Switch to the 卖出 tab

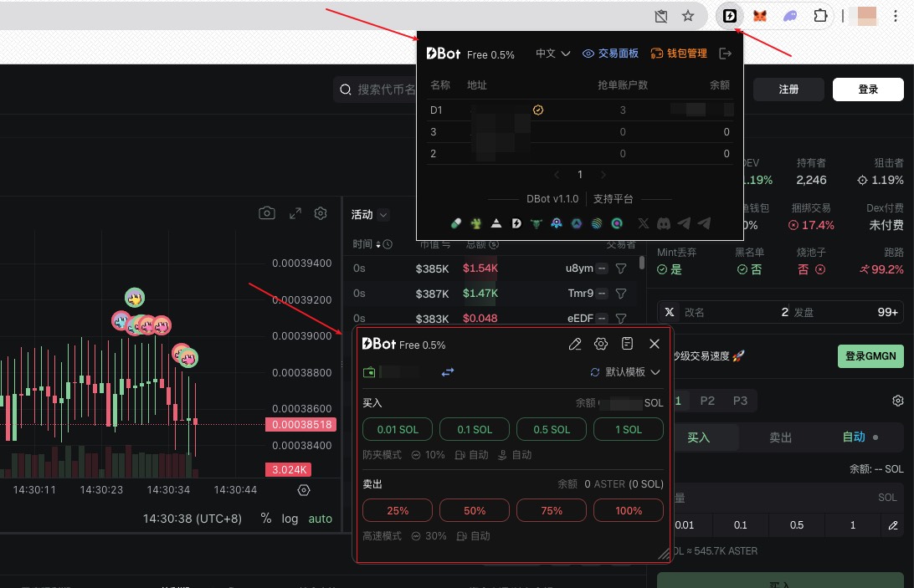tap(780, 437)
